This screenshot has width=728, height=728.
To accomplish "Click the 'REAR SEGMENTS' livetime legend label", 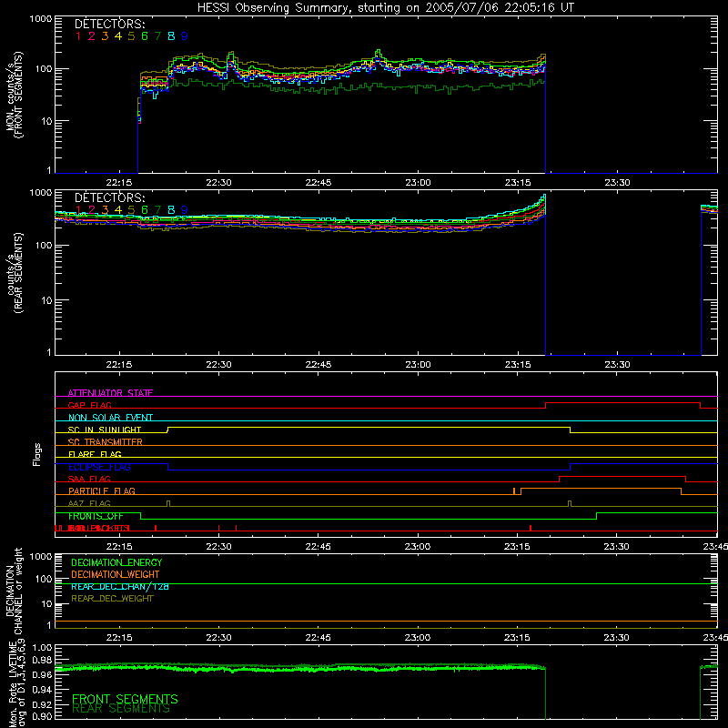I will pos(121,709).
